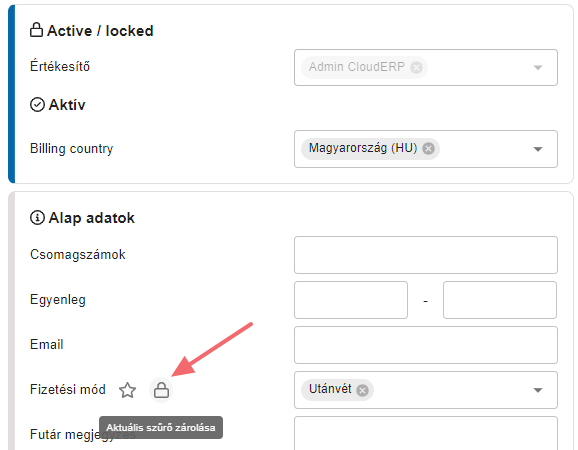Select the Magyarország (HU) country chip
578x450 pixels.
(363, 148)
